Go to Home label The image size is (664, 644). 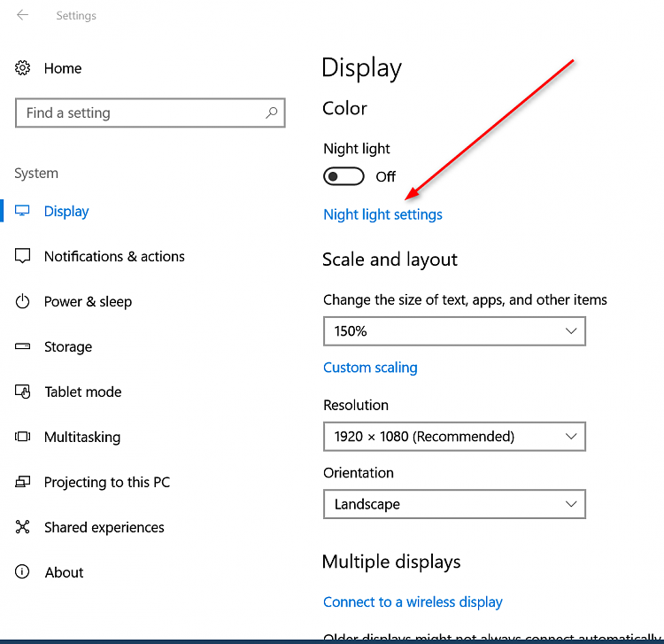coord(63,68)
